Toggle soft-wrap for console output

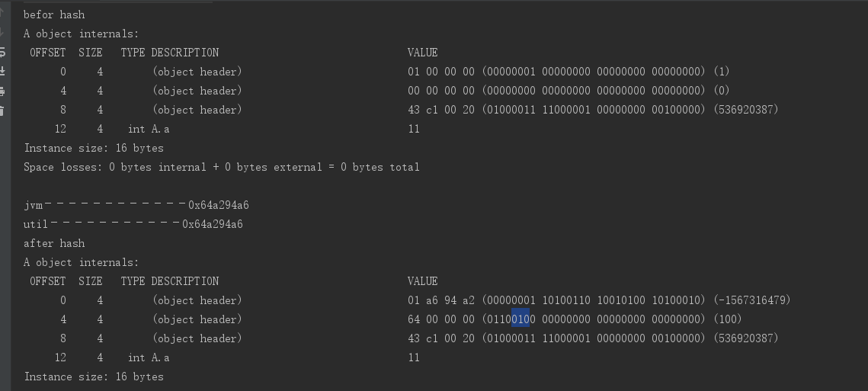coord(2,52)
